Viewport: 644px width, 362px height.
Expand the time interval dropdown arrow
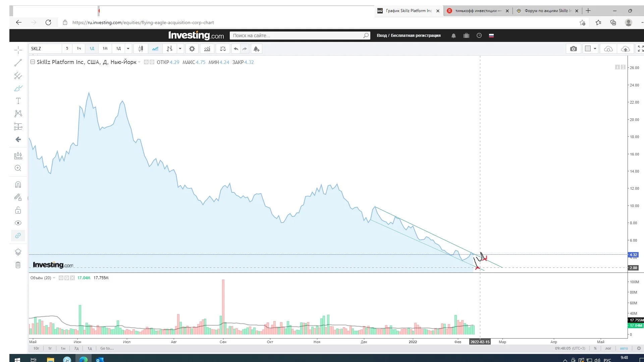[x=128, y=49]
